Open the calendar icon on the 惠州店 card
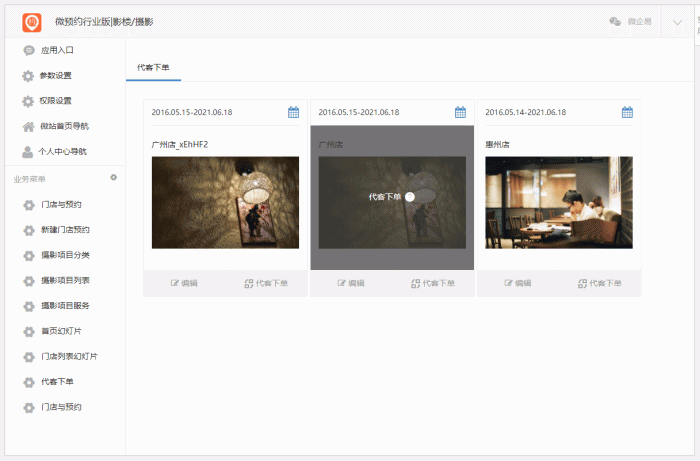 [x=627, y=112]
